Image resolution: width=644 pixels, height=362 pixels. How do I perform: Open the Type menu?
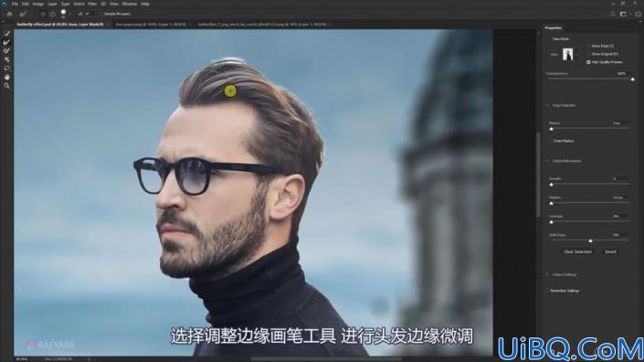coord(65,4)
